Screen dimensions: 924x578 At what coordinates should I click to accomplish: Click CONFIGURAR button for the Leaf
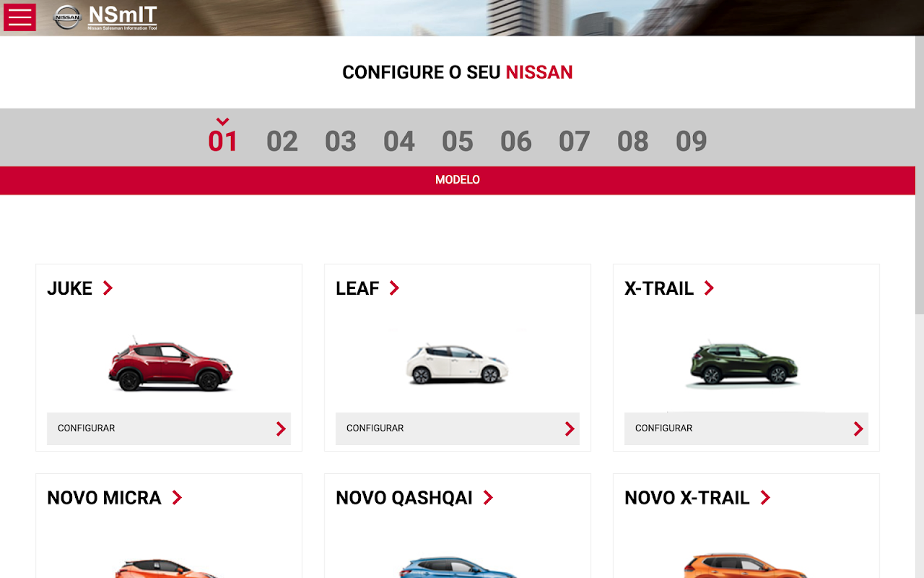click(x=458, y=428)
